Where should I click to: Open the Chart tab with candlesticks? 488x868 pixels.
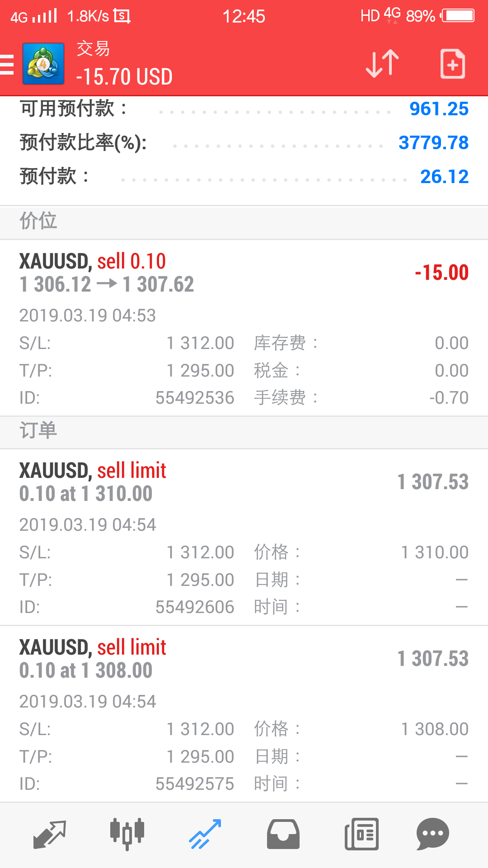tap(127, 834)
